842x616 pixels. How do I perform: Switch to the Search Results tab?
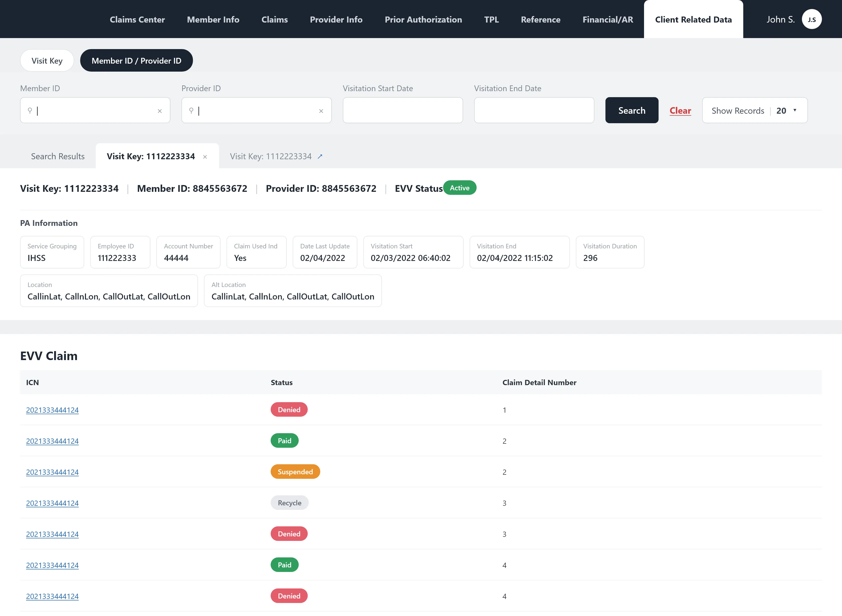(58, 156)
